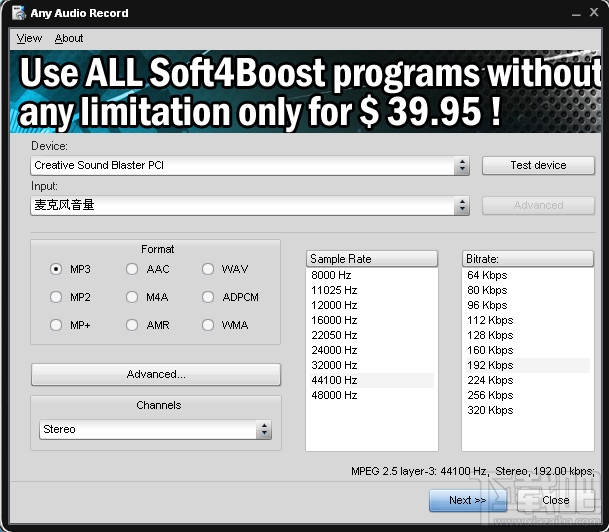The height and width of the screenshot is (532, 609).
Task: Click the Sample Rate column header
Action: (x=372, y=259)
